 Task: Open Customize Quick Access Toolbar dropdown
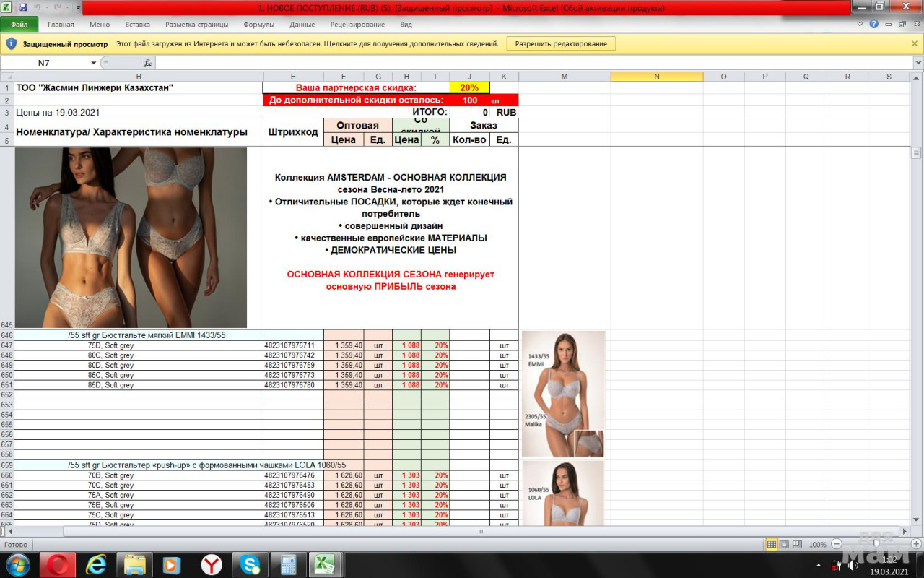pos(77,7)
